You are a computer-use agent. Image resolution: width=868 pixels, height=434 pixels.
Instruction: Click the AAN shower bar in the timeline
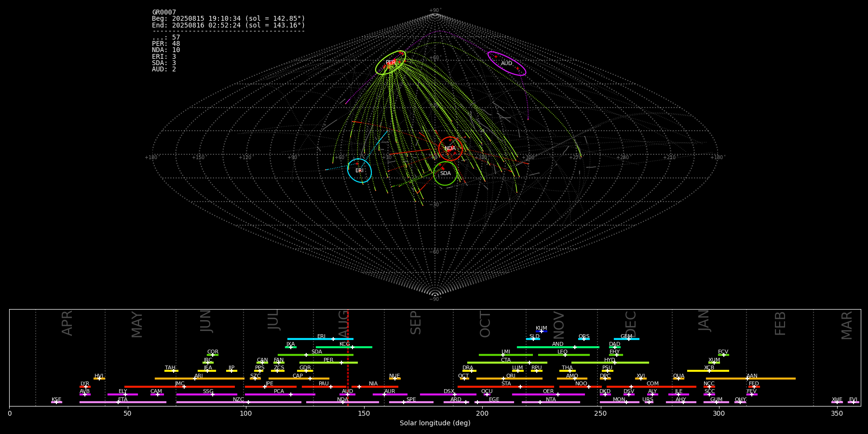(x=751, y=379)
